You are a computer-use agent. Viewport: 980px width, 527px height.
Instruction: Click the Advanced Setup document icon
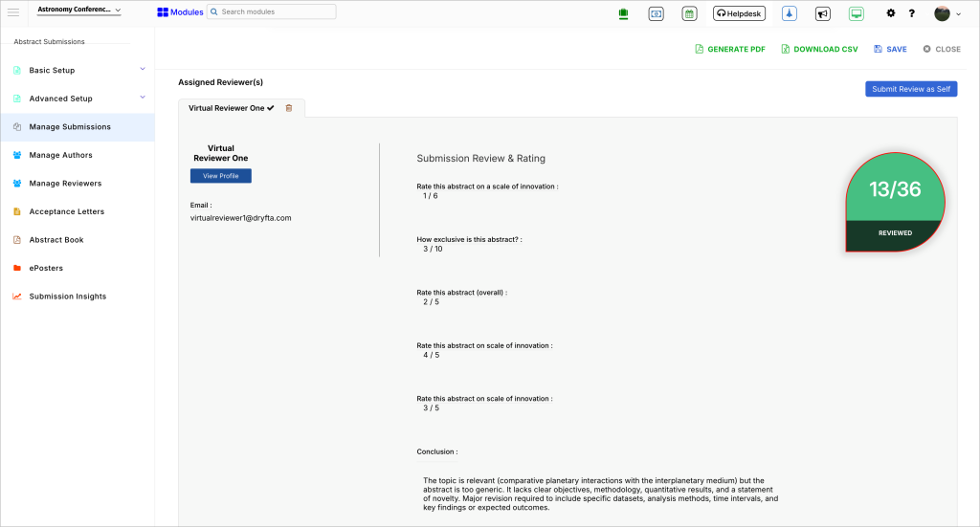coord(17,99)
